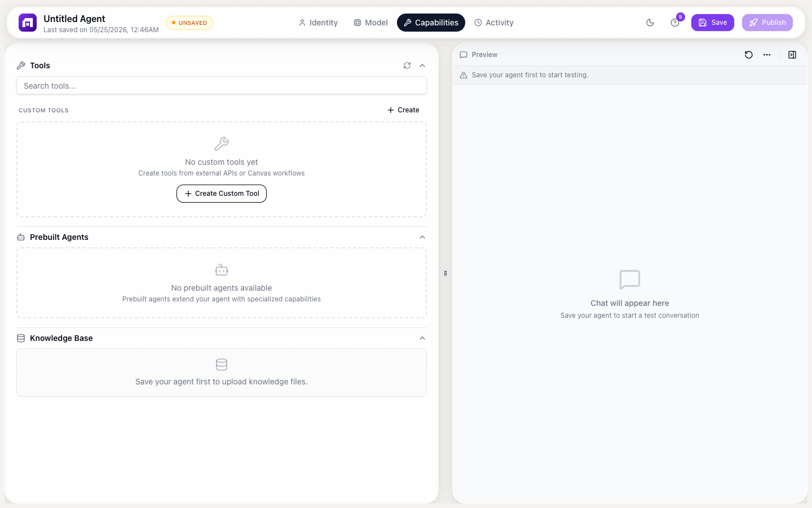Image resolution: width=812 pixels, height=508 pixels.
Task: Reset the preview conversation
Action: (749, 55)
